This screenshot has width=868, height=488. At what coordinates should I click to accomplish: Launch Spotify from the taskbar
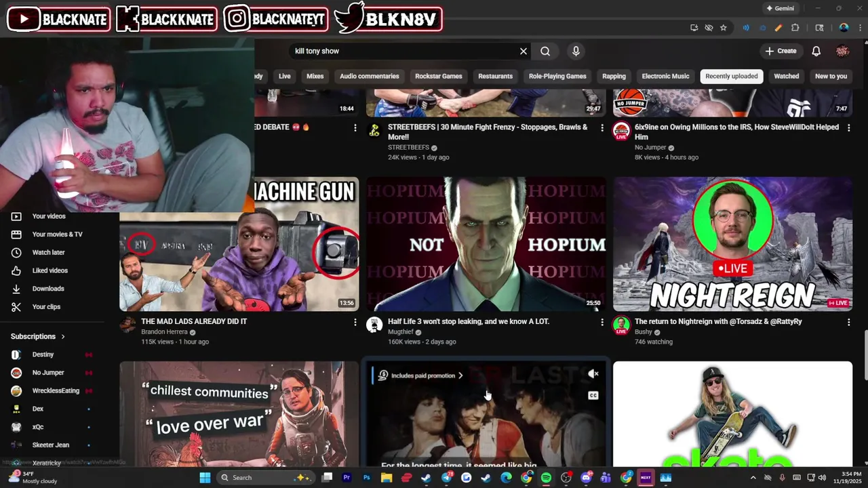click(x=546, y=478)
